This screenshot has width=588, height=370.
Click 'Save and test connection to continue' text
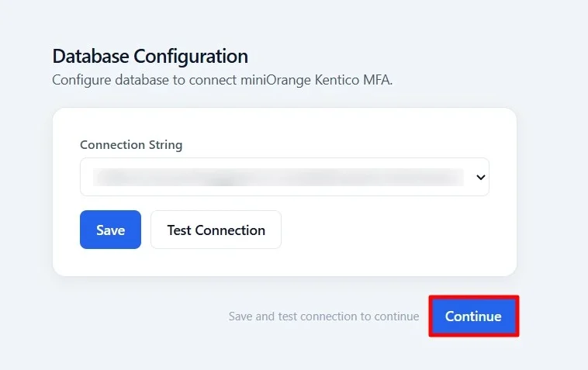[323, 316]
